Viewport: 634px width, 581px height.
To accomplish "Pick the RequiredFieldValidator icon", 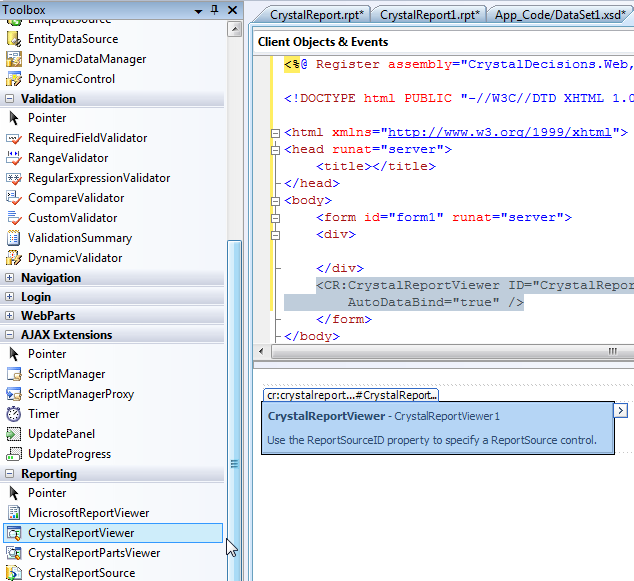I will (13, 138).
